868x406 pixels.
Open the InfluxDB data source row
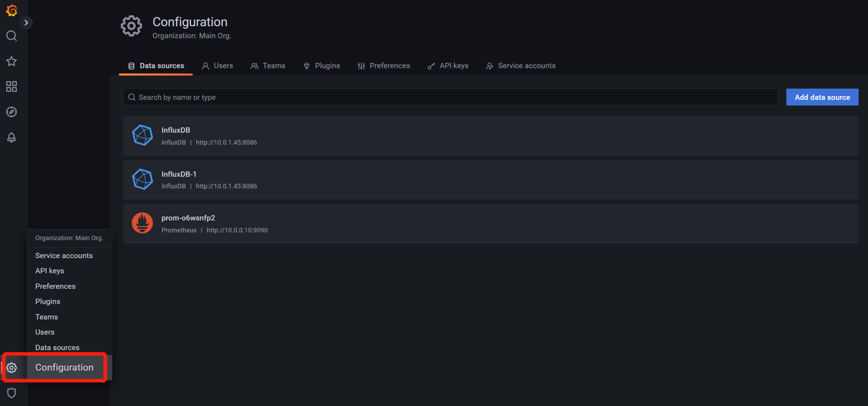point(491,136)
